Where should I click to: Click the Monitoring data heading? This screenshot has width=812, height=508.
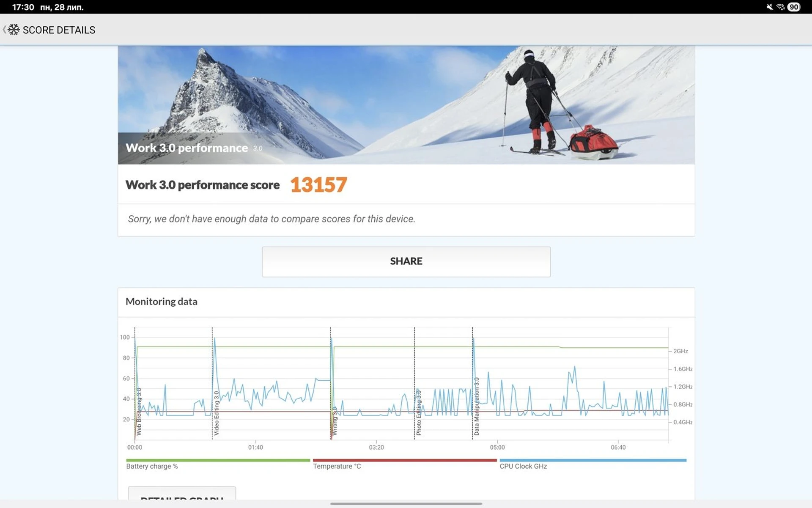pos(162,302)
